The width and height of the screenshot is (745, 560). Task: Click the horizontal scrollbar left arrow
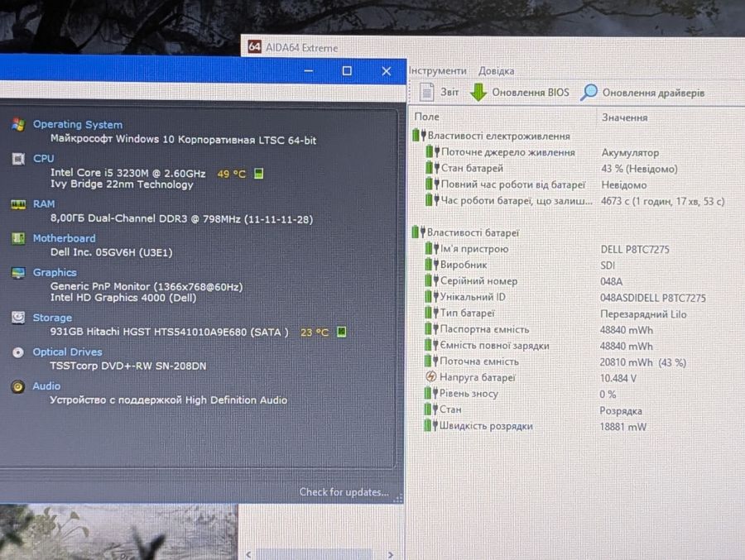coord(248,555)
